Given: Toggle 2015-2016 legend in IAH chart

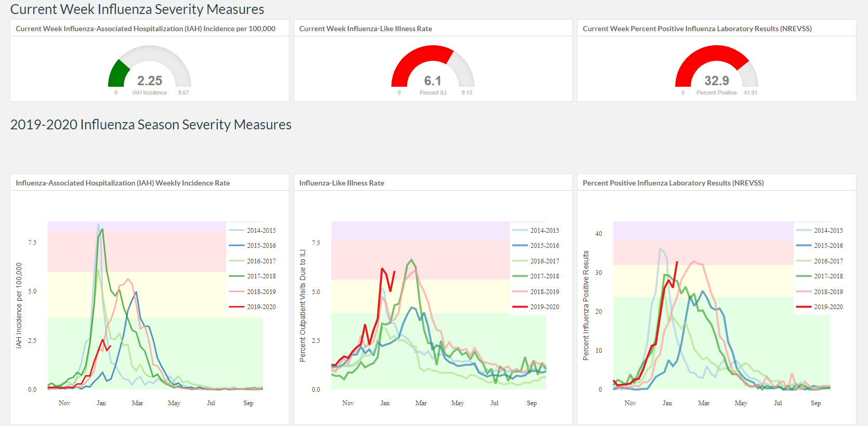Looking at the screenshot, I should (253, 245).
